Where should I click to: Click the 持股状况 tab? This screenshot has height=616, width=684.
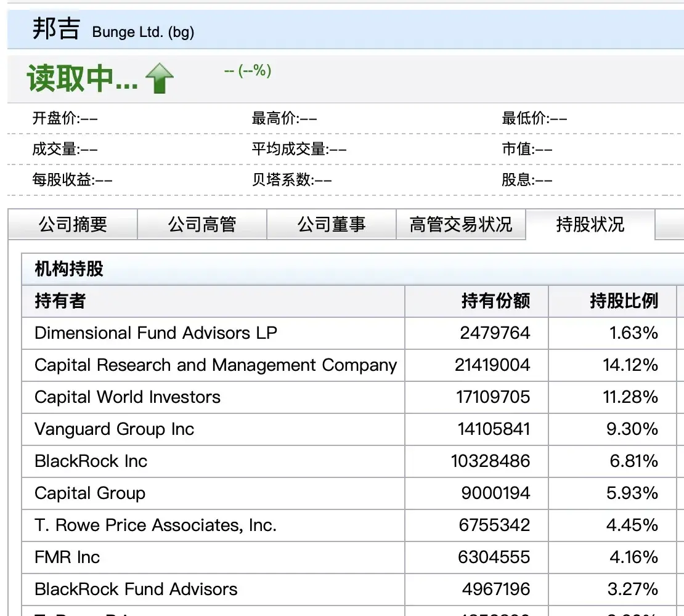(590, 224)
